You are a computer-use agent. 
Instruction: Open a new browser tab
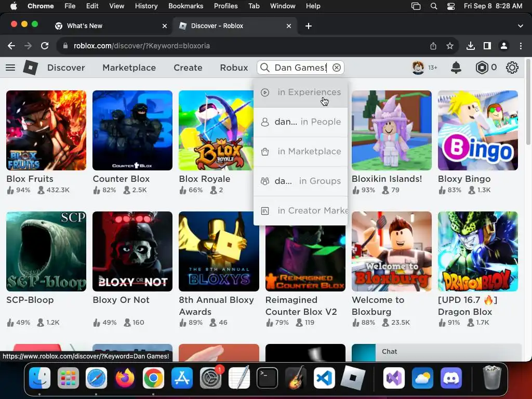309,26
